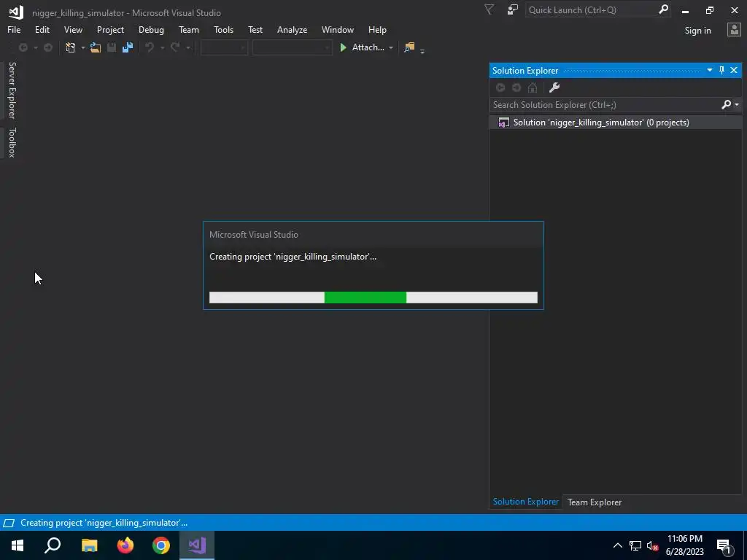Click the Solution Explorer Back icon
747x560 pixels.
pos(500,87)
